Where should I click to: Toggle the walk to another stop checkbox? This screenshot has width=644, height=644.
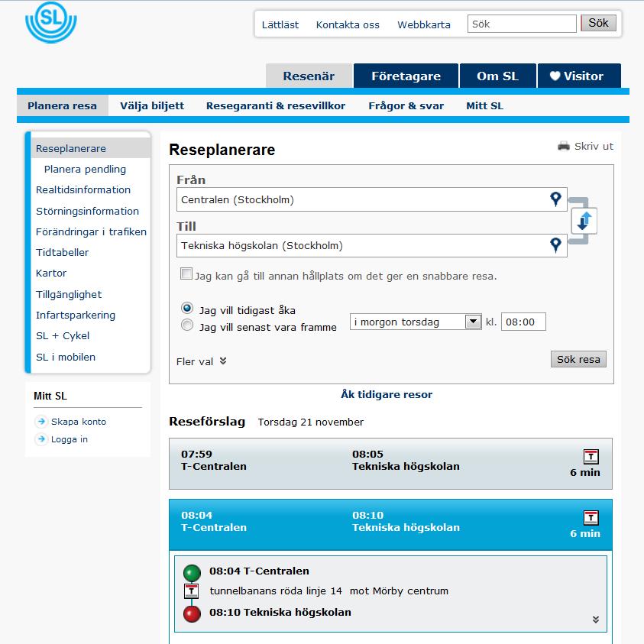[x=186, y=273]
